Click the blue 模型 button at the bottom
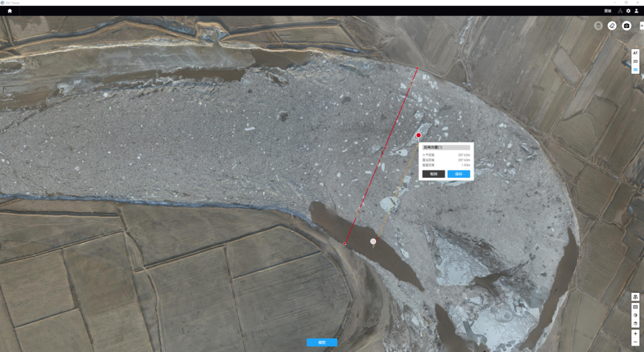The width and height of the screenshot is (644, 352). tap(322, 342)
